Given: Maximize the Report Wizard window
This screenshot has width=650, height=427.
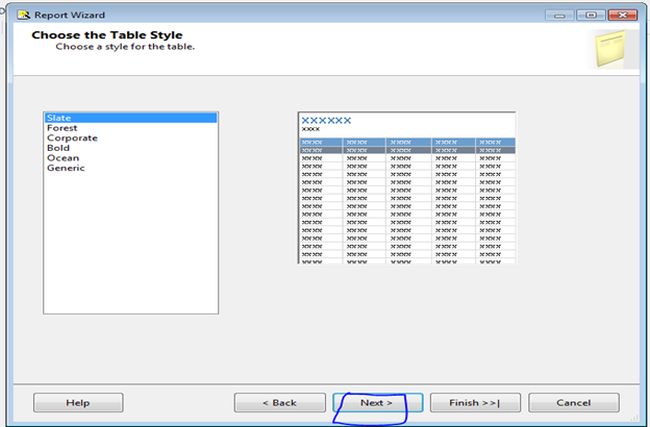Looking at the screenshot, I should pyautogui.click(x=591, y=15).
